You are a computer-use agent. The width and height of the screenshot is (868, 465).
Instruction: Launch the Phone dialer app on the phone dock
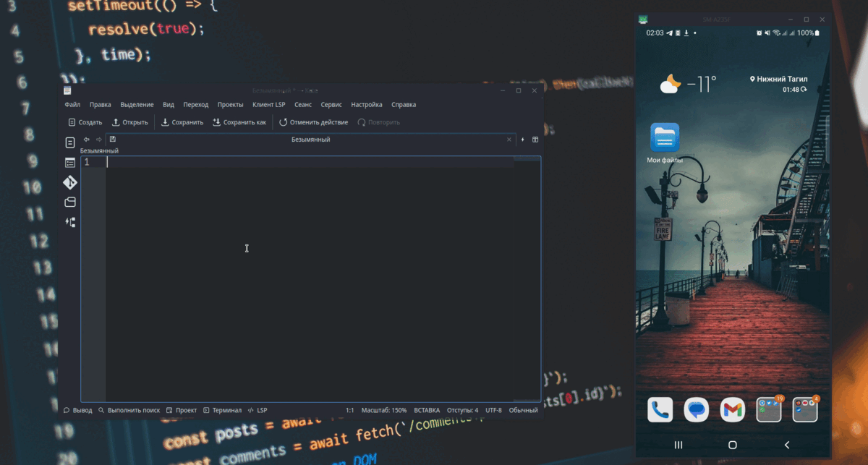660,410
